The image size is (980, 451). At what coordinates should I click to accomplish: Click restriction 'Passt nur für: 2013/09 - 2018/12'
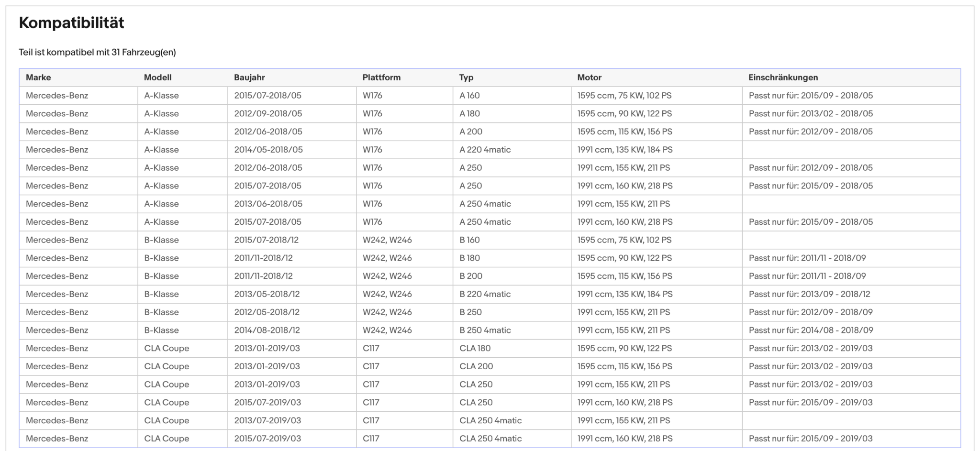(x=810, y=294)
